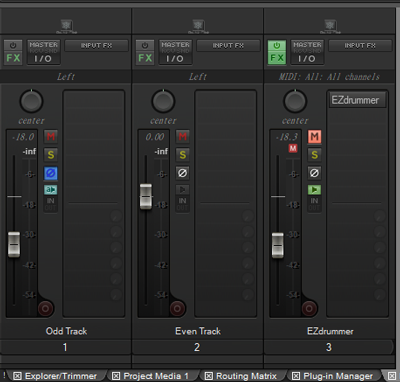Toggle record monitoring on Even Track
Image resolution: width=400 pixels, height=382 pixels.
tap(183, 190)
